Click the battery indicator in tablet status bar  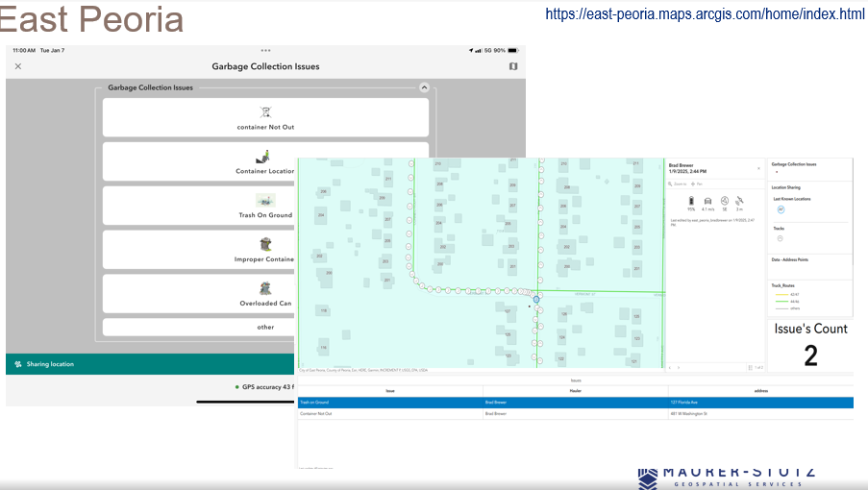point(513,50)
